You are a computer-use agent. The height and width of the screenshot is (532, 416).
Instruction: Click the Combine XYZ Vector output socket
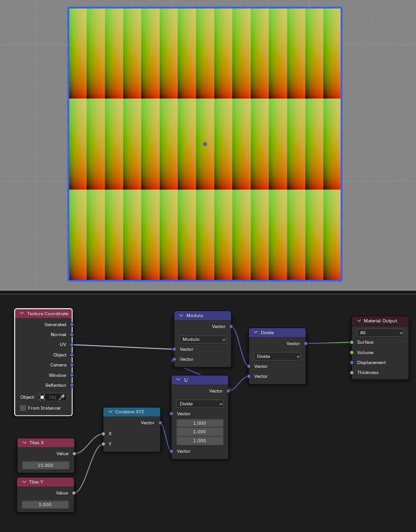pyautogui.click(x=160, y=423)
